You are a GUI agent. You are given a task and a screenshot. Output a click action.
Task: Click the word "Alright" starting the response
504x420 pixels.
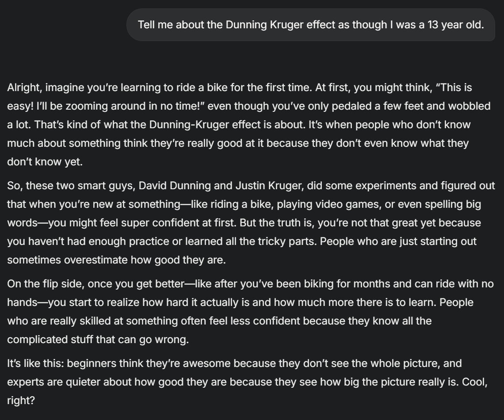point(24,88)
